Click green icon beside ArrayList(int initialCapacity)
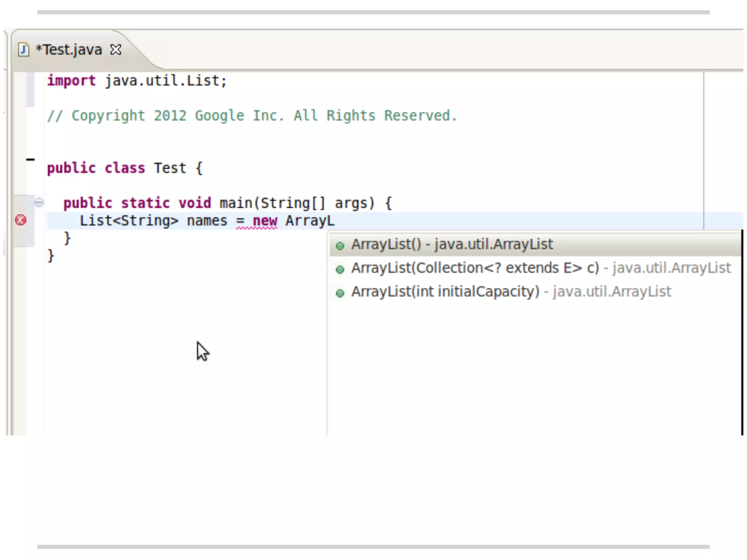The image size is (747, 560). click(x=340, y=293)
